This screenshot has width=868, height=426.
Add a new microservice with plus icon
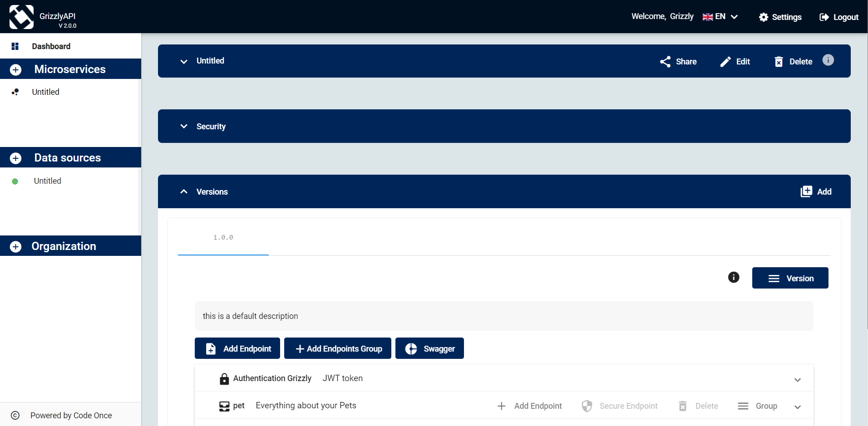click(x=15, y=69)
